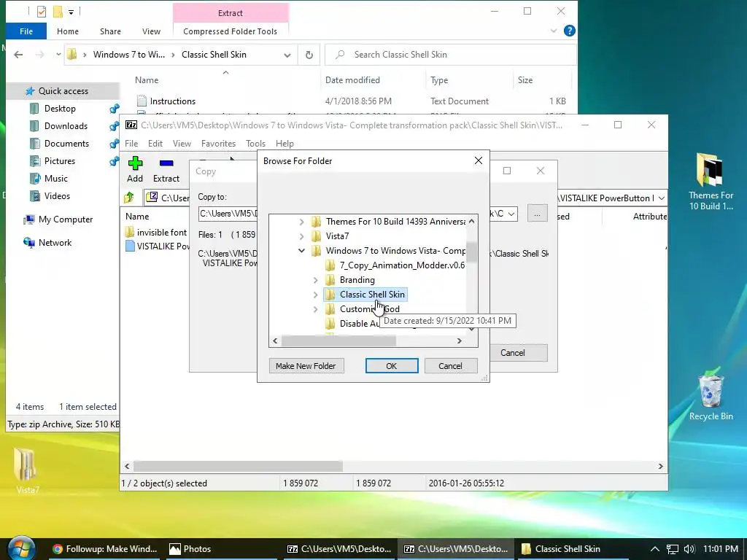The height and width of the screenshot is (560, 747).
Task: Click Make New Folder button
Action: click(x=306, y=366)
